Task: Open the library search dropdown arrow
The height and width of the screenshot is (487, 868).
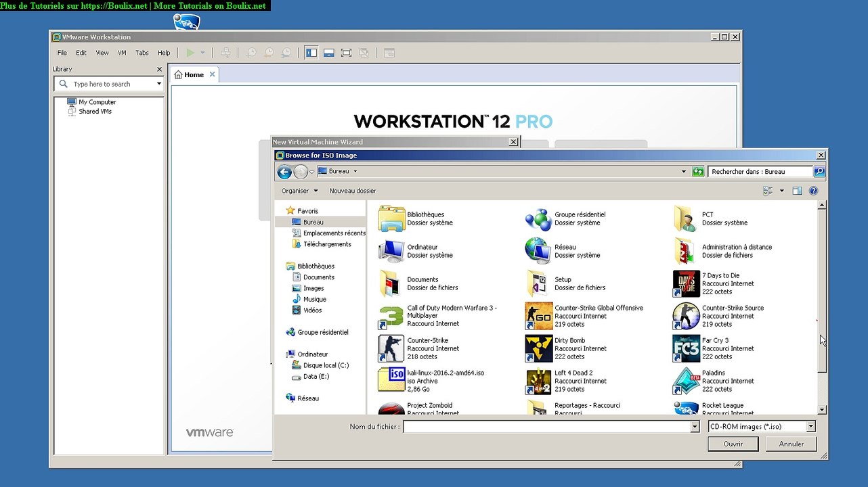Action: [x=159, y=84]
